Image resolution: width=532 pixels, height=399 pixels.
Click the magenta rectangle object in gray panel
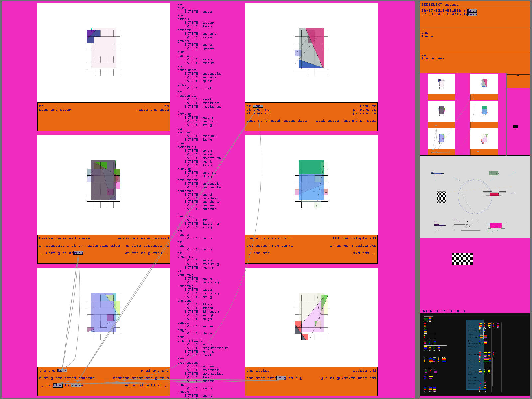pyautogui.click(x=496, y=226)
